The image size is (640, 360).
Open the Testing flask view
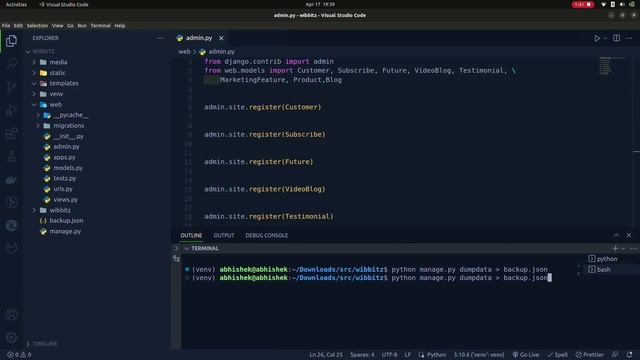(x=11, y=156)
